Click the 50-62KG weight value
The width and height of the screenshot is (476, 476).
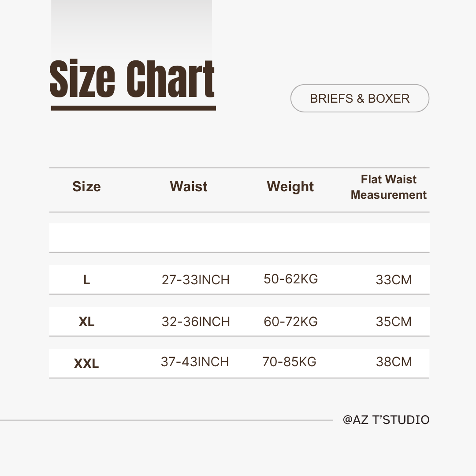click(x=291, y=279)
